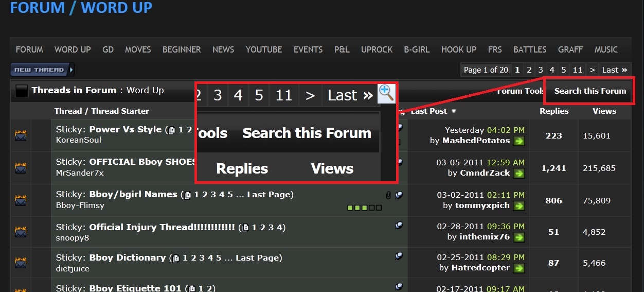644x292 pixels.
Task: Click the New Thread button
Action: coord(43,70)
